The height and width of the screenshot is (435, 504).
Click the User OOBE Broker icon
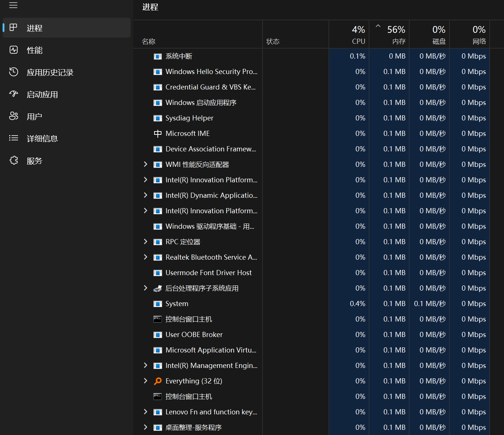(x=158, y=335)
